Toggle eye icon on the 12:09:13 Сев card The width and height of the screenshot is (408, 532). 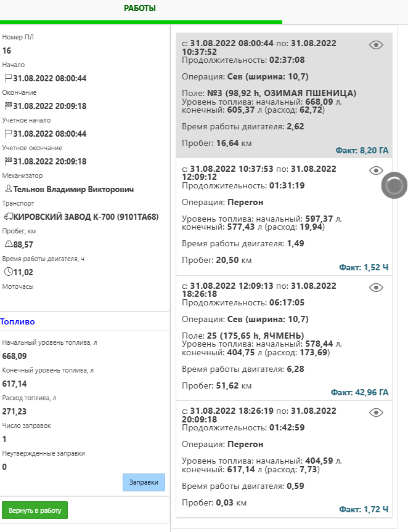coord(376,288)
